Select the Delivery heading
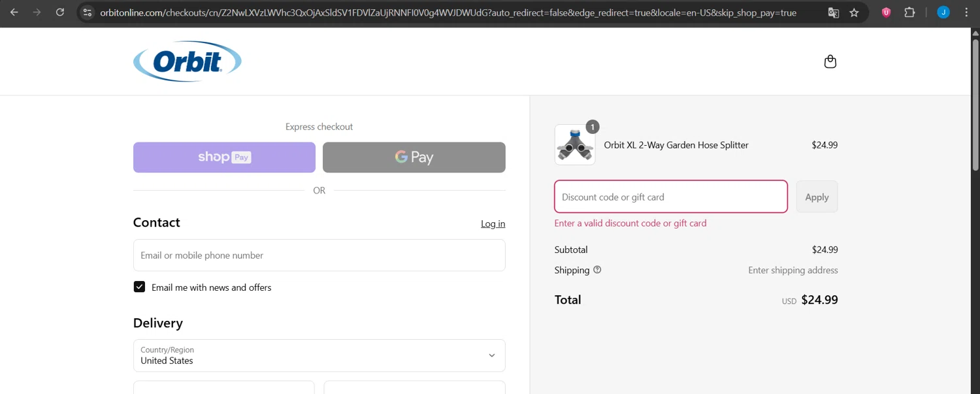 [x=157, y=323]
